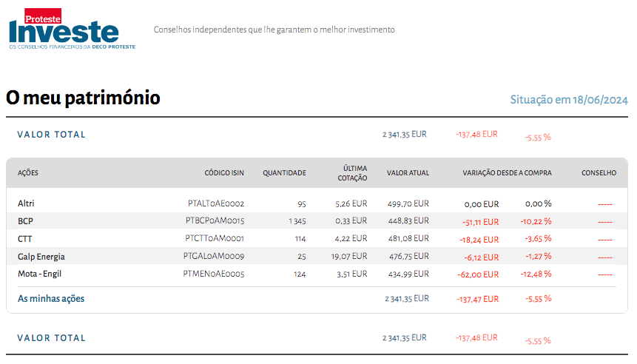Click Mota - Engil percentage -12,48 %

[536, 274]
